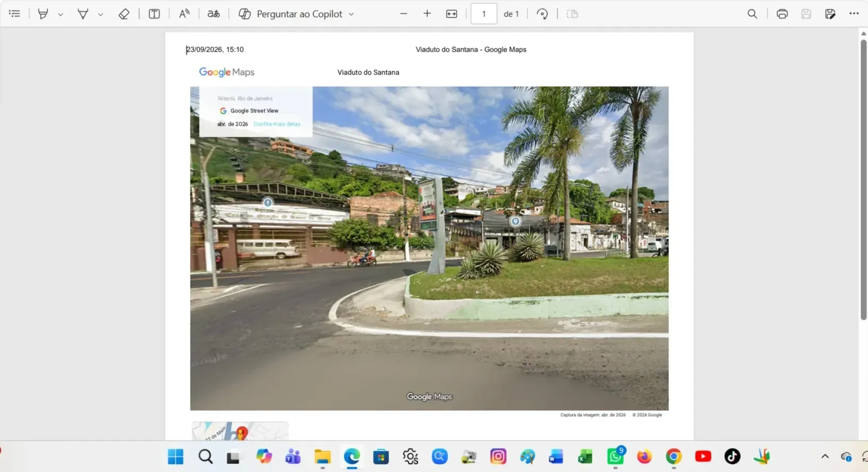Click the small map thumbnail below photo
The width and height of the screenshot is (868, 472).
pyautogui.click(x=240, y=431)
